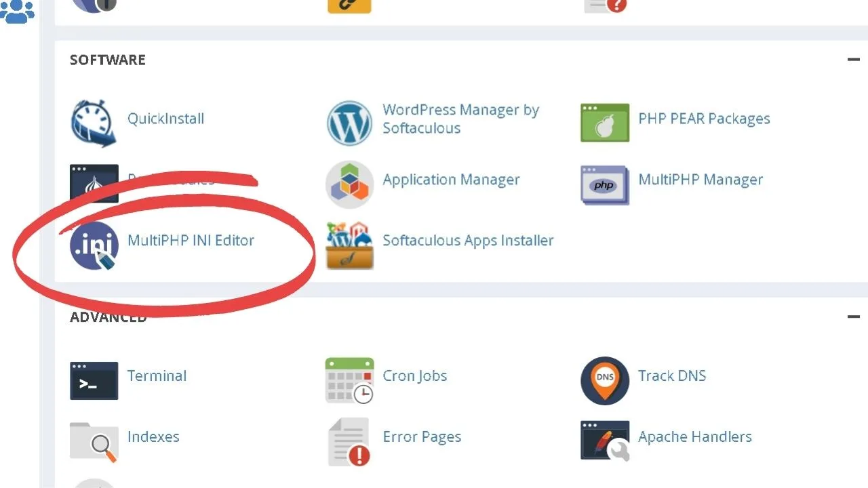Open the Indexes folder magnifier icon
Screen dimensions: 868x488
[x=94, y=442]
